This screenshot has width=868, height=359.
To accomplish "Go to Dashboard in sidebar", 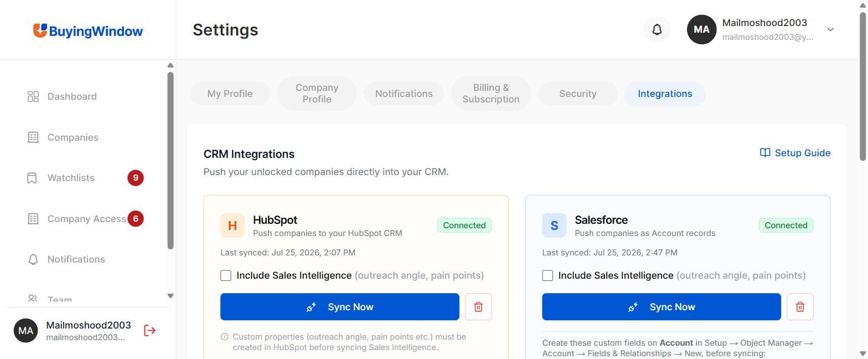I will pyautogui.click(x=72, y=96).
